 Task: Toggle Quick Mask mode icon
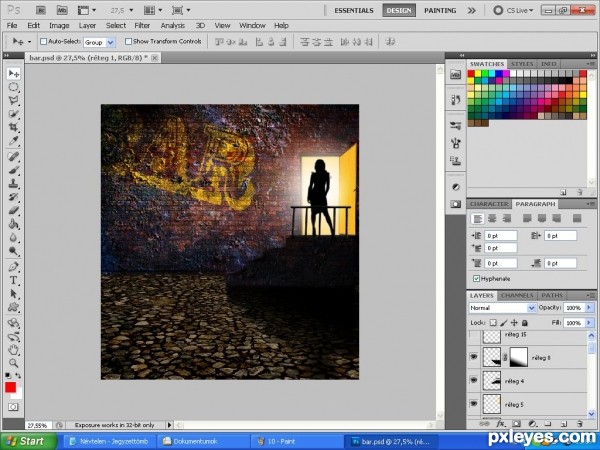[13, 407]
